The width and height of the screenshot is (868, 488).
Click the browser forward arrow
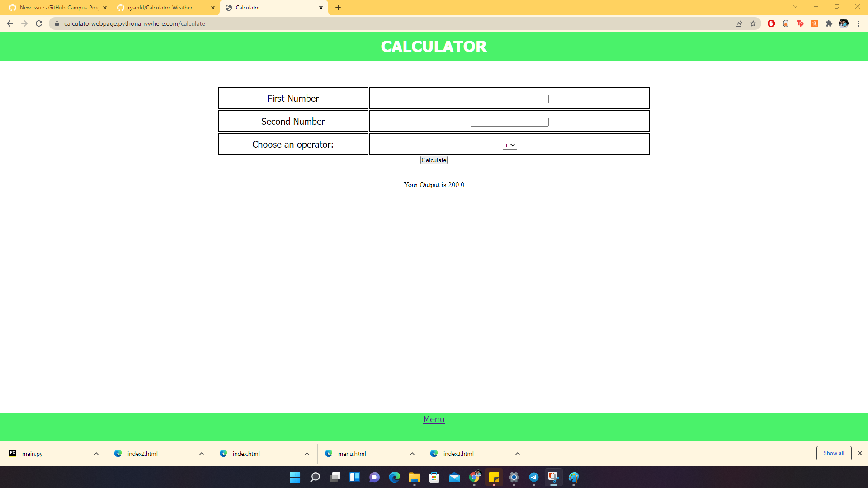(x=24, y=23)
